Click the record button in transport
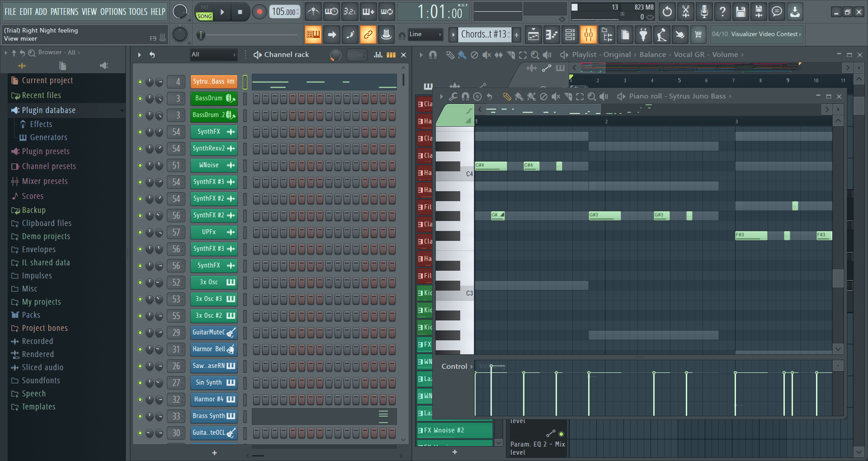868x461 pixels. pyautogui.click(x=259, y=12)
